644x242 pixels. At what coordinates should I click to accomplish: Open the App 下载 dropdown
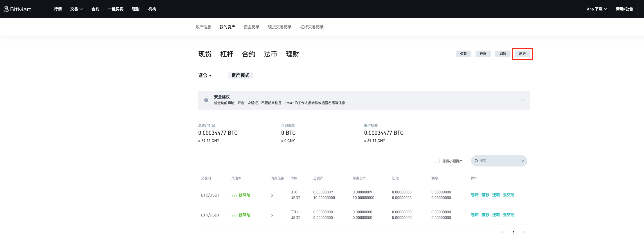(597, 9)
